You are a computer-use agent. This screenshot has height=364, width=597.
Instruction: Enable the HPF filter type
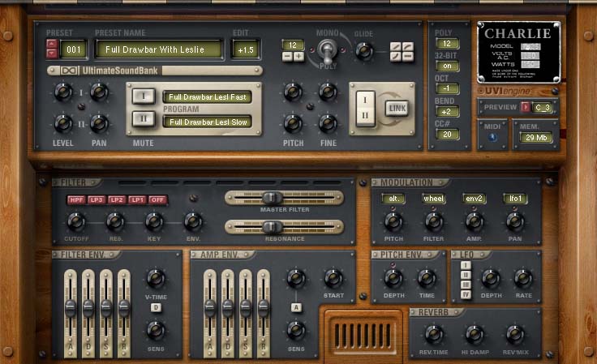[x=76, y=199]
